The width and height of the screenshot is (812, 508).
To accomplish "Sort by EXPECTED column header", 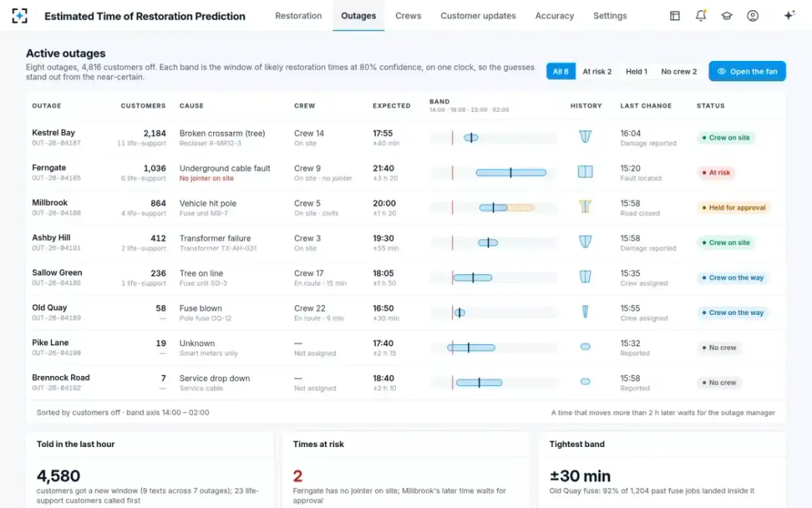I will pyautogui.click(x=391, y=106).
